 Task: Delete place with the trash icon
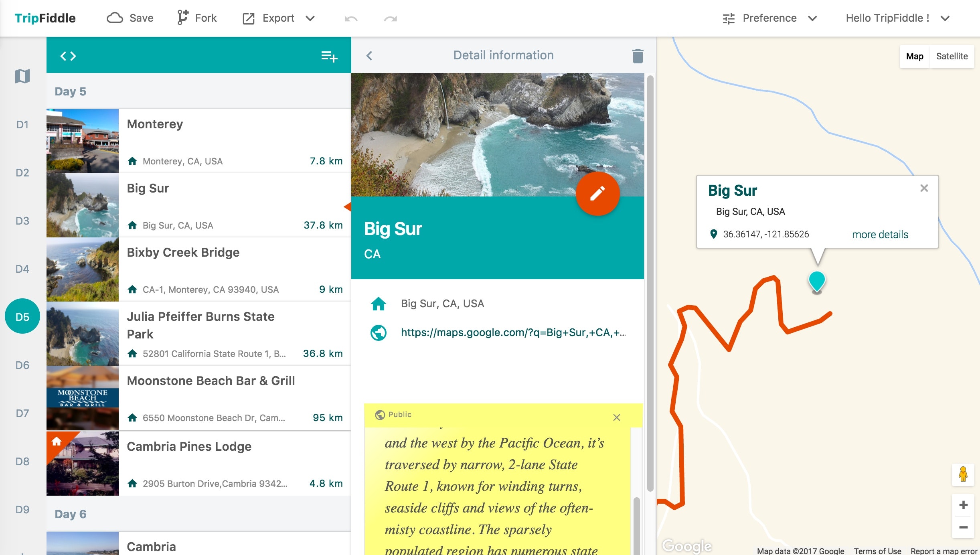coord(638,56)
